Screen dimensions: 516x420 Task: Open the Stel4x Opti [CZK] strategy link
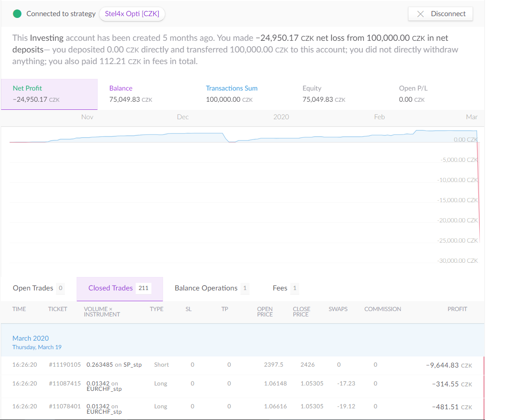coord(132,14)
